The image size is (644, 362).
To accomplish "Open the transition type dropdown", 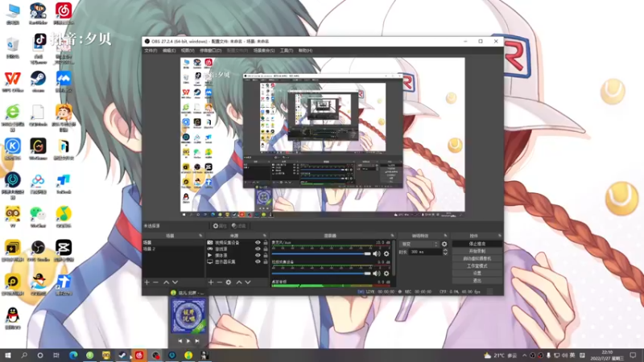I will [x=419, y=244].
